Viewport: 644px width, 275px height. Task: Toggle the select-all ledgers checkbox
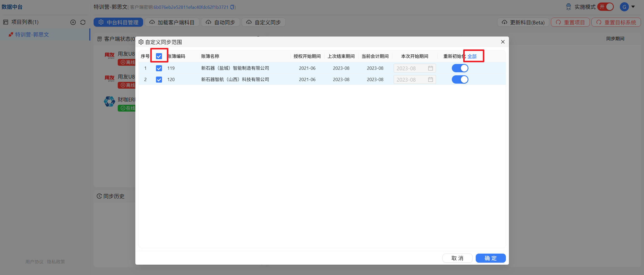(159, 56)
